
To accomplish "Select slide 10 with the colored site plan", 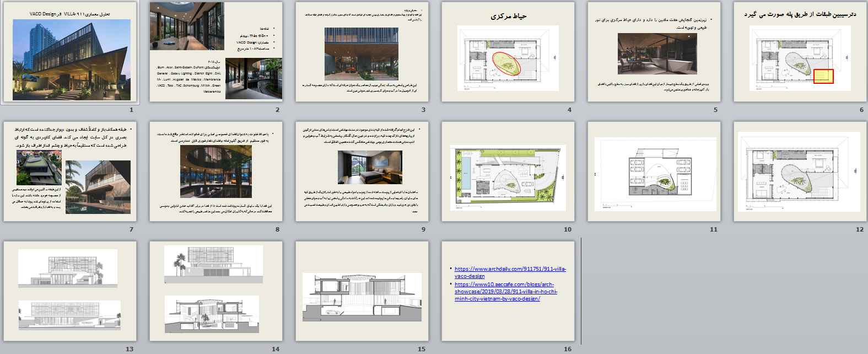I will [x=508, y=171].
